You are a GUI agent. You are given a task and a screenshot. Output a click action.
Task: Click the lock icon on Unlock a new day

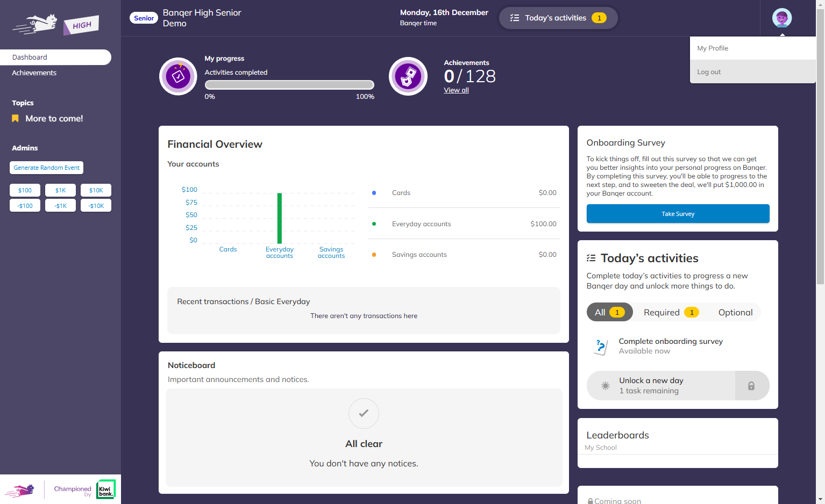[x=751, y=386]
